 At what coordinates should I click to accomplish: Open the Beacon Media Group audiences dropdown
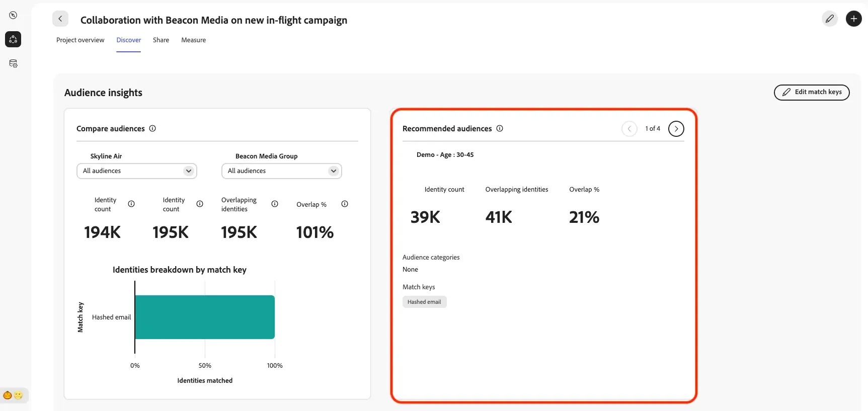(282, 171)
